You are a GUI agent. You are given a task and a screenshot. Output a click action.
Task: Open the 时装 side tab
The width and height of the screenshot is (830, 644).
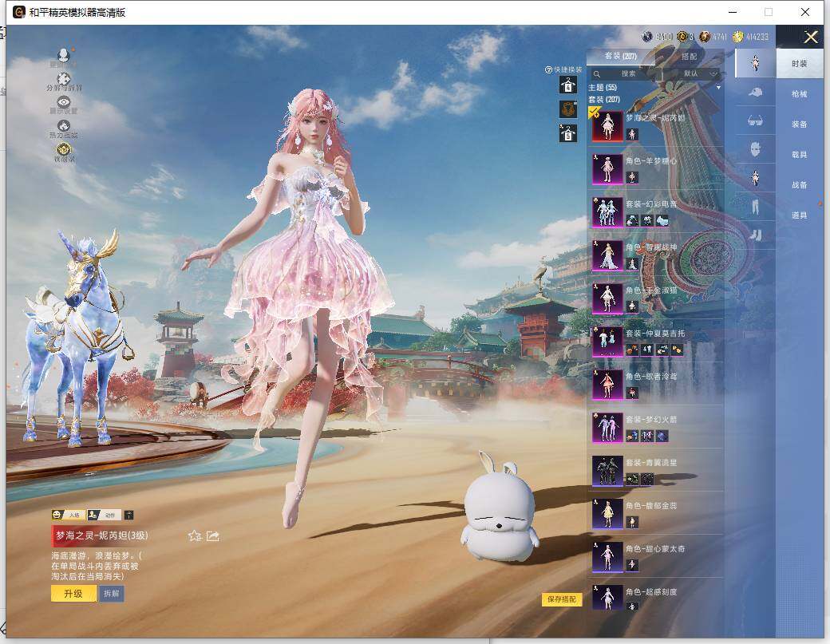click(x=800, y=64)
